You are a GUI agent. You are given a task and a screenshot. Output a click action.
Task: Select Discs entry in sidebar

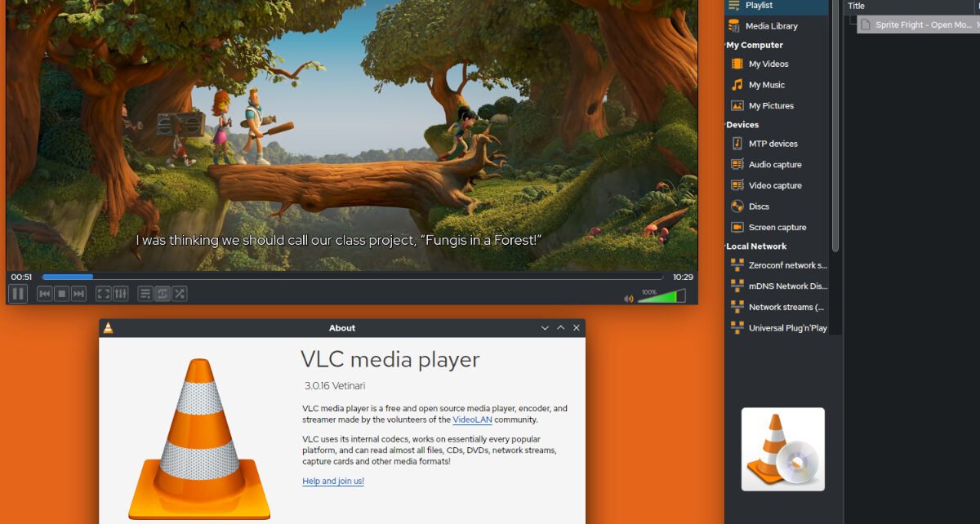click(x=777, y=206)
